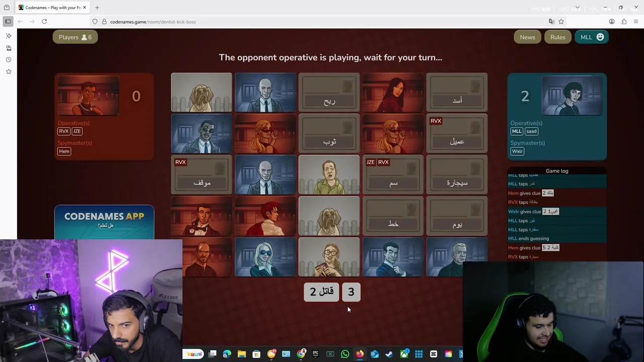Open the synced tabs sidebar icon

(9, 48)
